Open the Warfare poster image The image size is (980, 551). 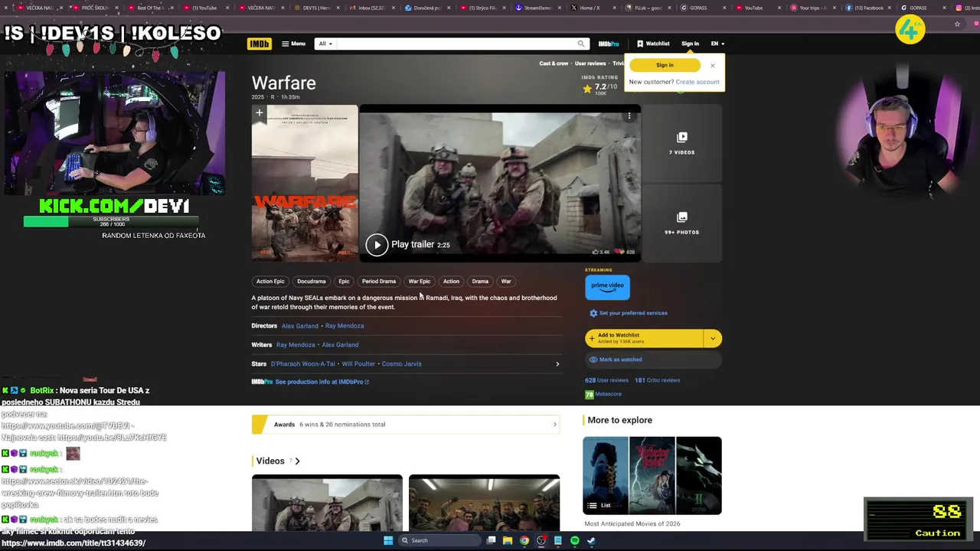coord(305,184)
